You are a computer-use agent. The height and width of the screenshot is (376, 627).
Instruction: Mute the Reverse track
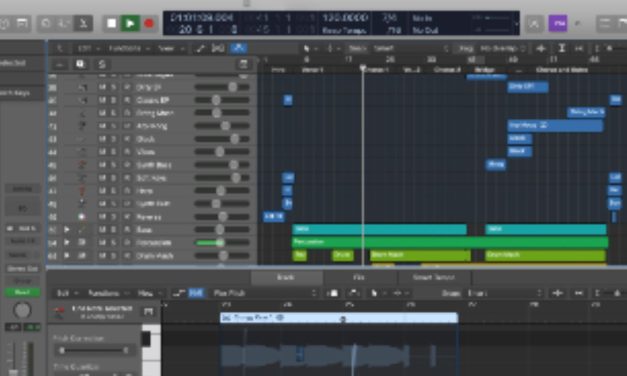pos(102,217)
